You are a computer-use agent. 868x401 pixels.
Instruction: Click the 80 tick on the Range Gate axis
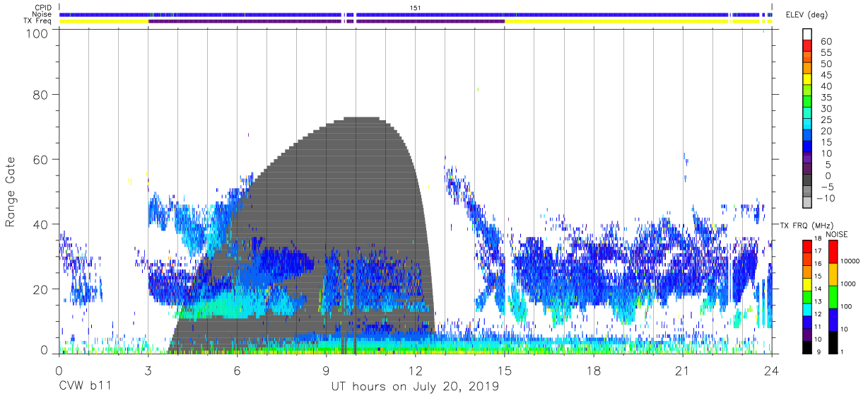click(42, 94)
